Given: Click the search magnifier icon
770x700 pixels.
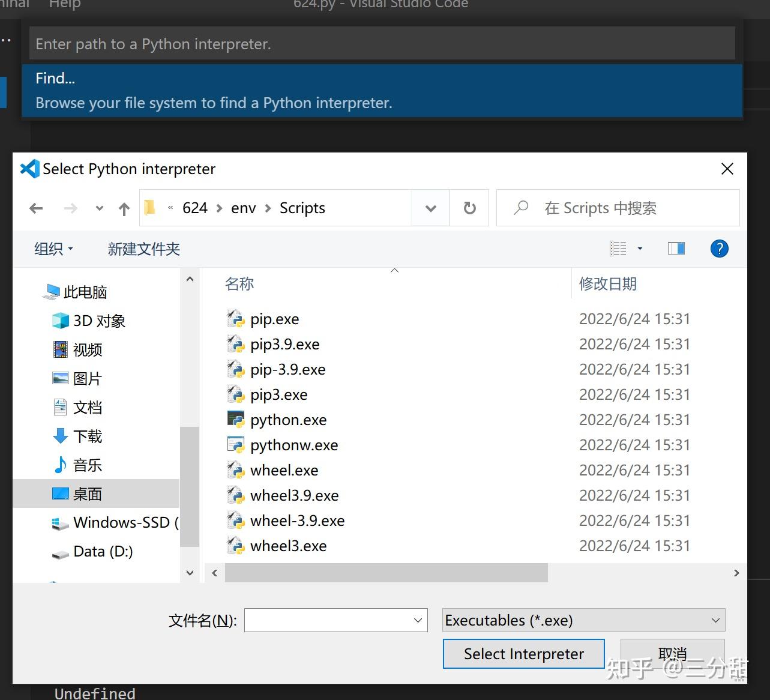Looking at the screenshot, I should pyautogui.click(x=520, y=208).
